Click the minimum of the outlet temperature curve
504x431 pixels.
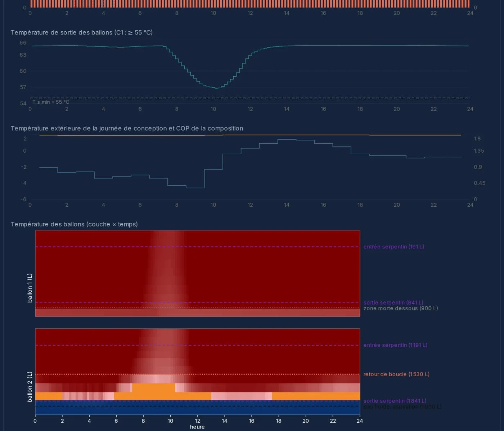click(216, 88)
